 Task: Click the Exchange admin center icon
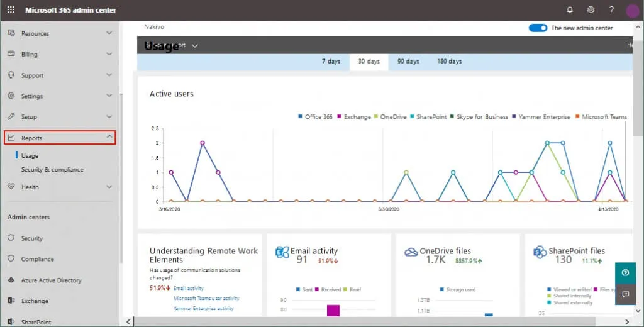tap(11, 301)
